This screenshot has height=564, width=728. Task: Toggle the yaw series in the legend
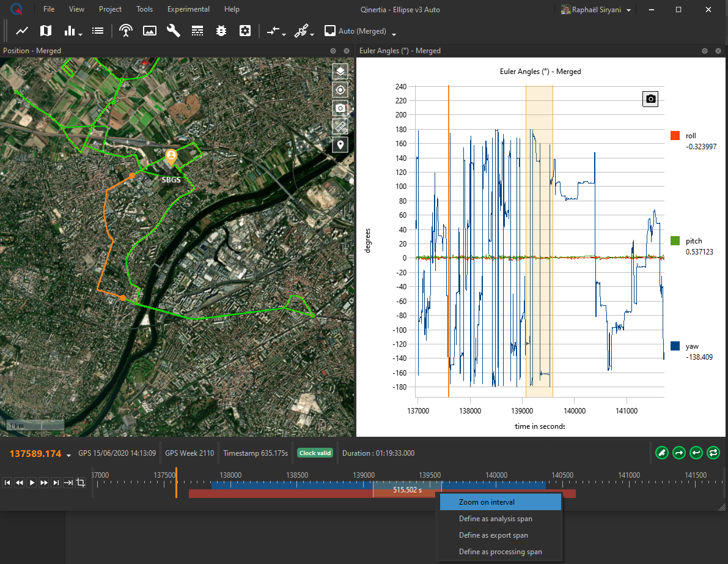675,346
